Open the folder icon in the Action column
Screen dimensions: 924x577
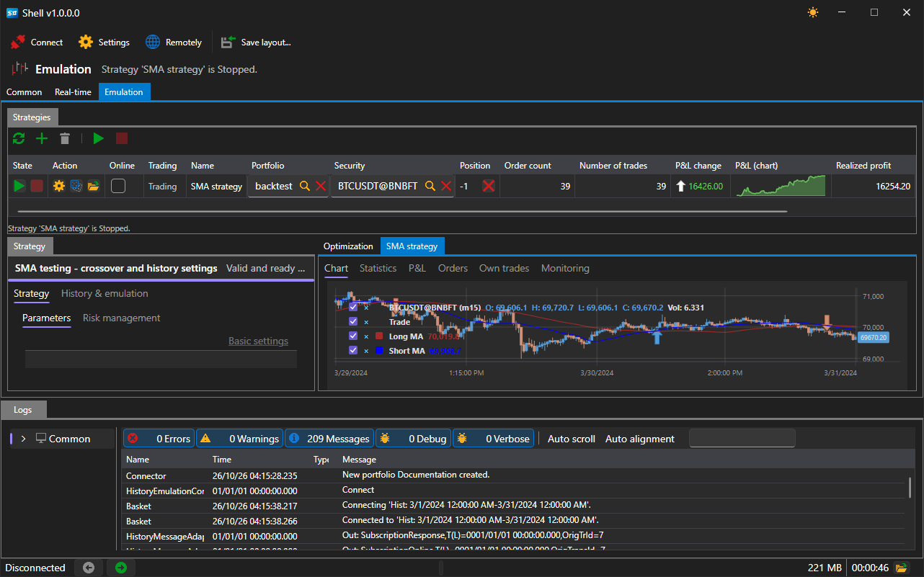(93, 186)
